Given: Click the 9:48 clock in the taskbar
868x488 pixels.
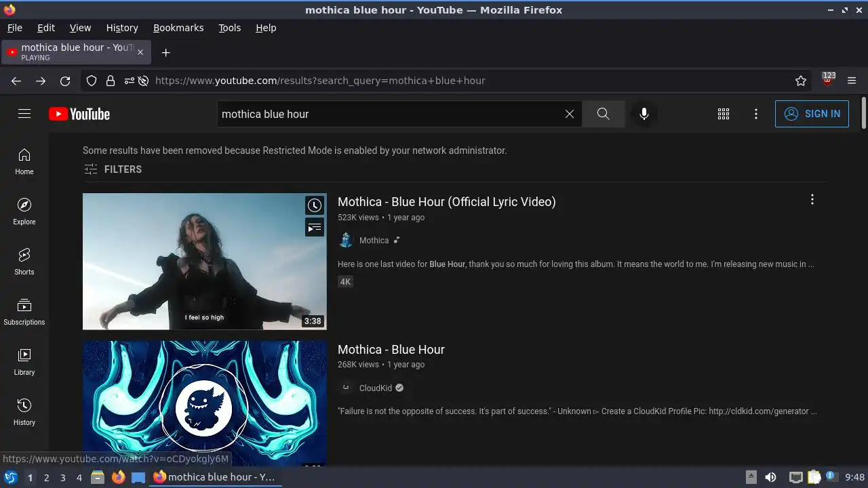Looking at the screenshot, I should click(854, 477).
